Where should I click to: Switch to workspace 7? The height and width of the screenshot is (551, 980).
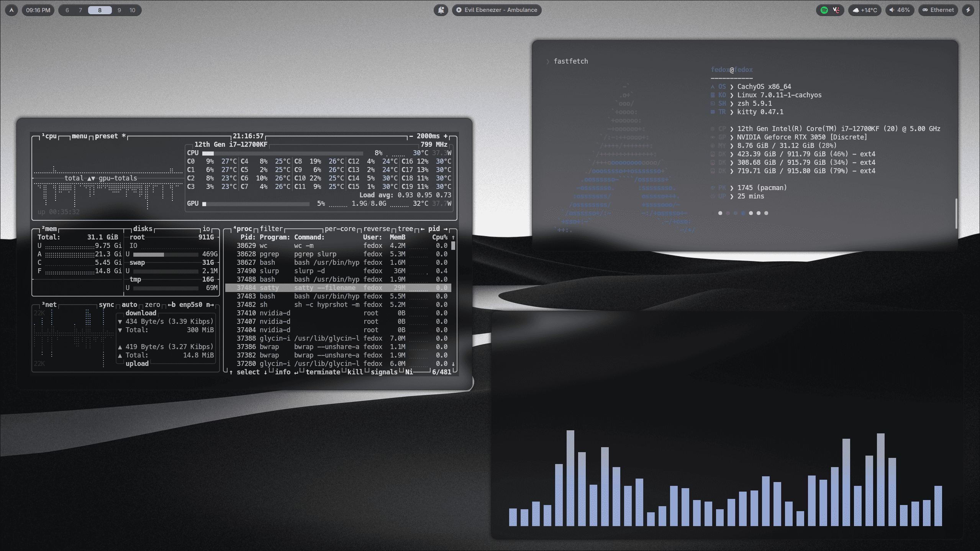(x=80, y=10)
